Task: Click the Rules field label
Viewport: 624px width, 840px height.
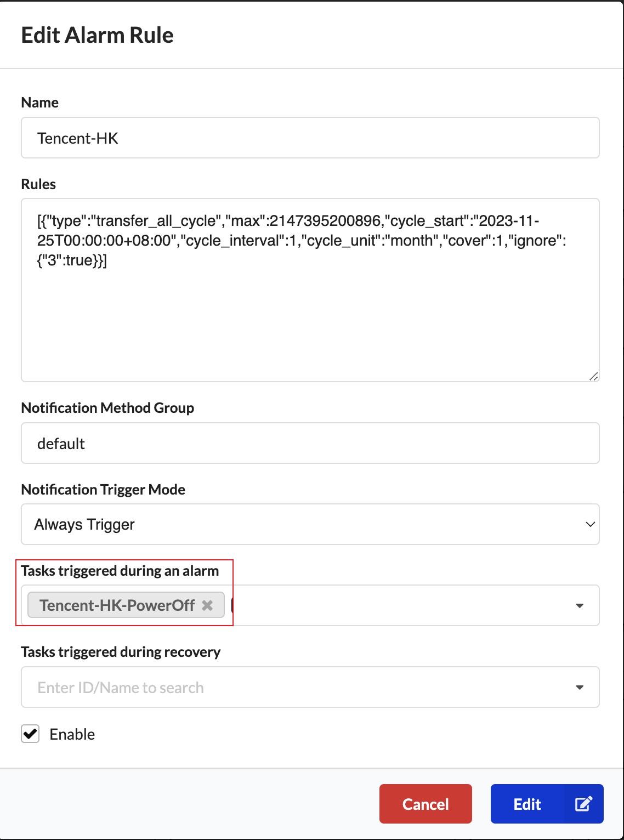Action: 38,184
